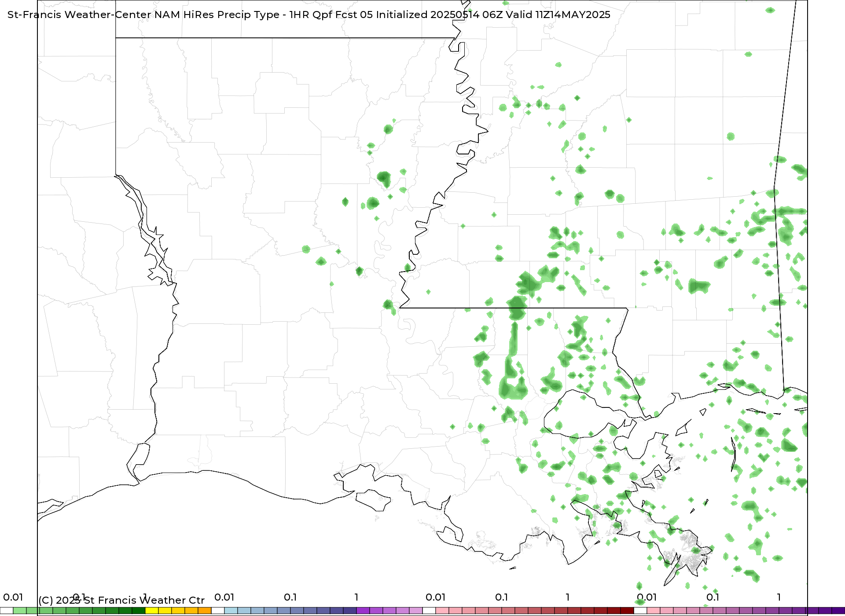Screen dimensions: 845x616
Task: Click the 1 label above the red scale
Action: tap(568, 597)
